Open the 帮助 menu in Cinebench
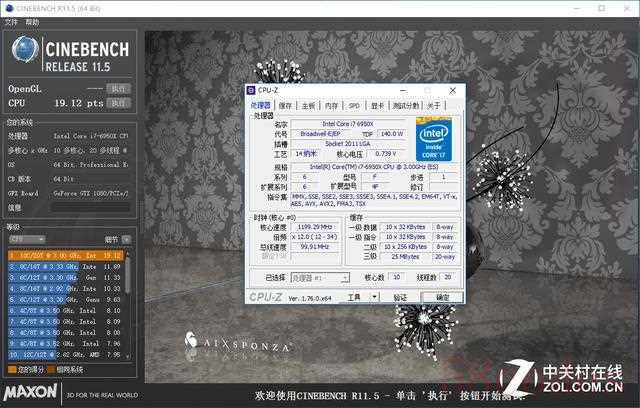The width and height of the screenshot is (640, 408). click(32, 22)
